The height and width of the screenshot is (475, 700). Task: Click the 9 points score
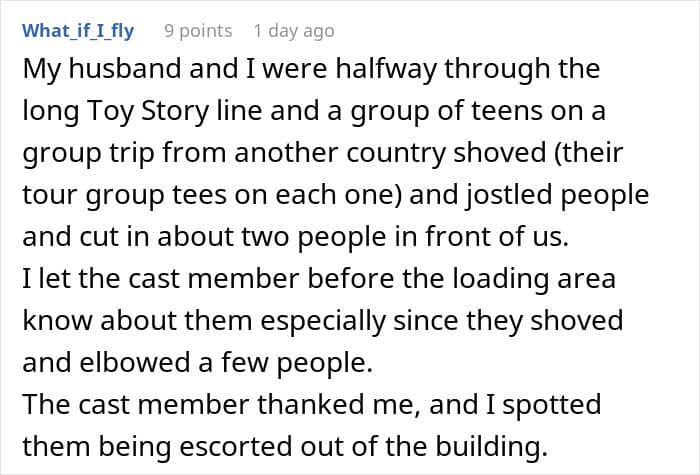(x=198, y=31)
